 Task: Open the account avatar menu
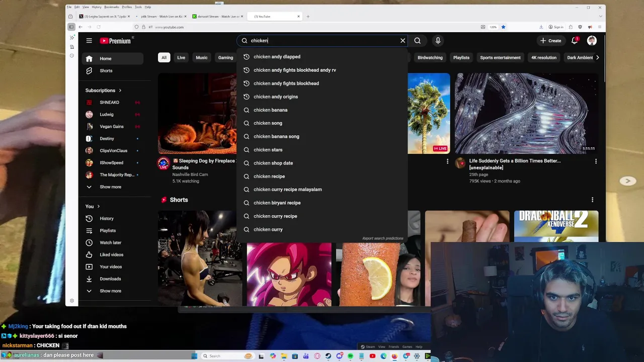point(592,41)
